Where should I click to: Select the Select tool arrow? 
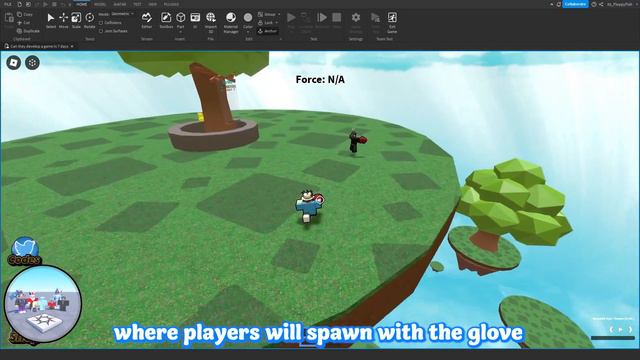[51, 20]
